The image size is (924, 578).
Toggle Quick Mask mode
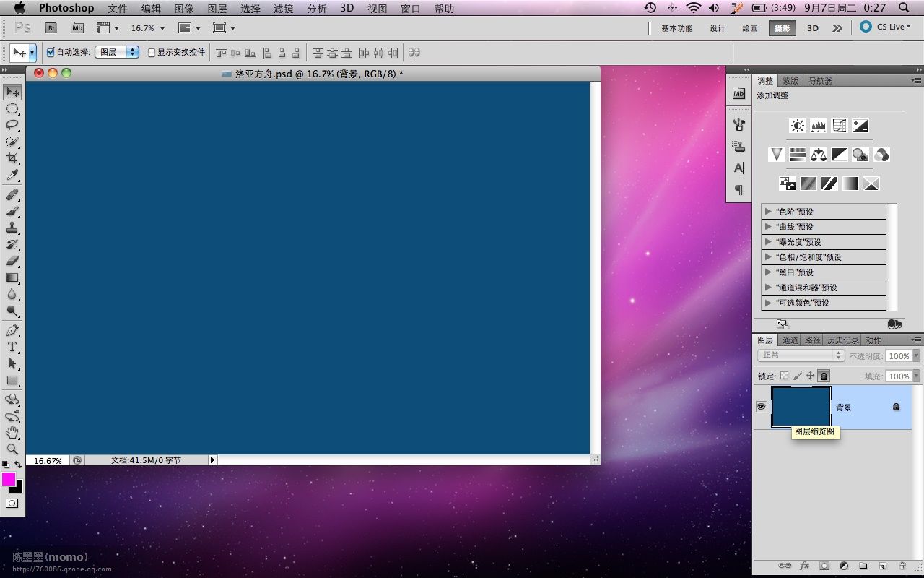click(x=12, y=503)
